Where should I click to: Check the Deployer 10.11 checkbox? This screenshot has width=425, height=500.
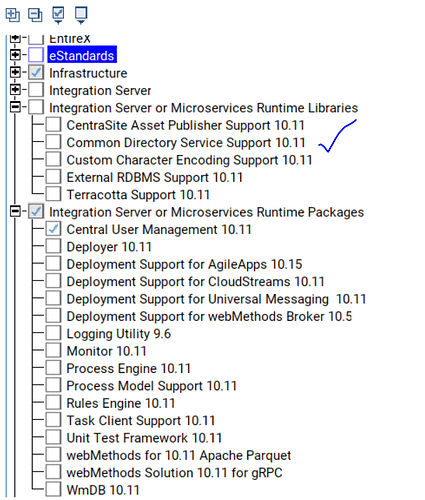[53, 246]
